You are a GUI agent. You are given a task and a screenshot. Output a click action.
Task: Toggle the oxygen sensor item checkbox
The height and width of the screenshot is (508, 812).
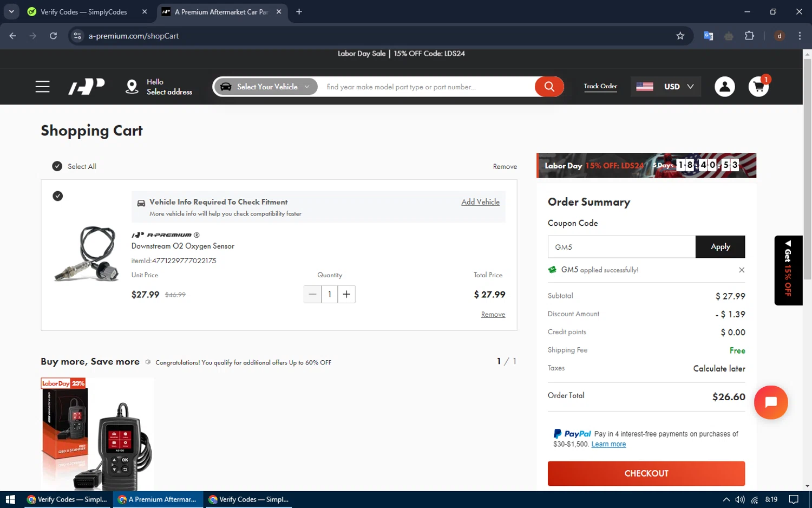tap(57, 196)
